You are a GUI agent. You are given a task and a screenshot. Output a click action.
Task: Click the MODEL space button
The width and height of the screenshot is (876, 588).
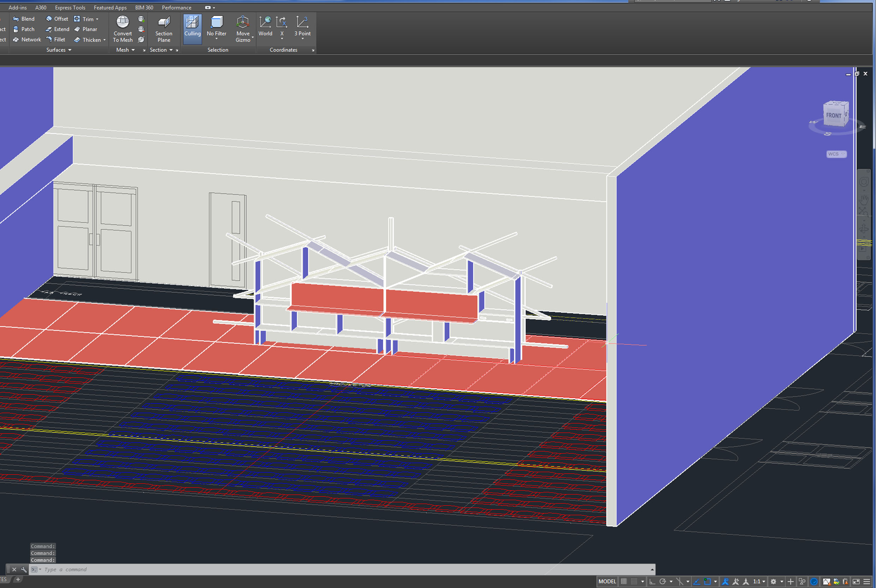[x=607, y=581]
